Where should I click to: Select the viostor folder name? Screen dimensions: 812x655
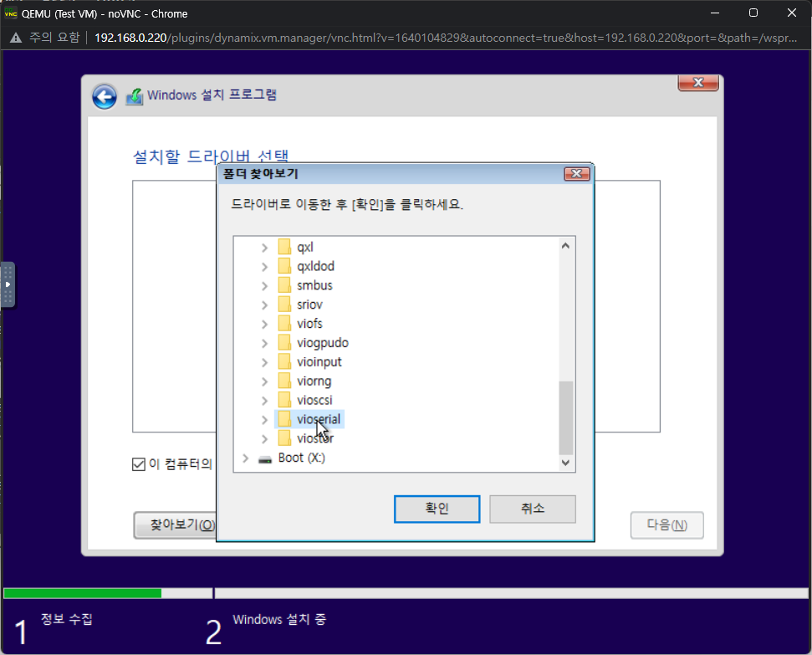(x=315, y=438)
